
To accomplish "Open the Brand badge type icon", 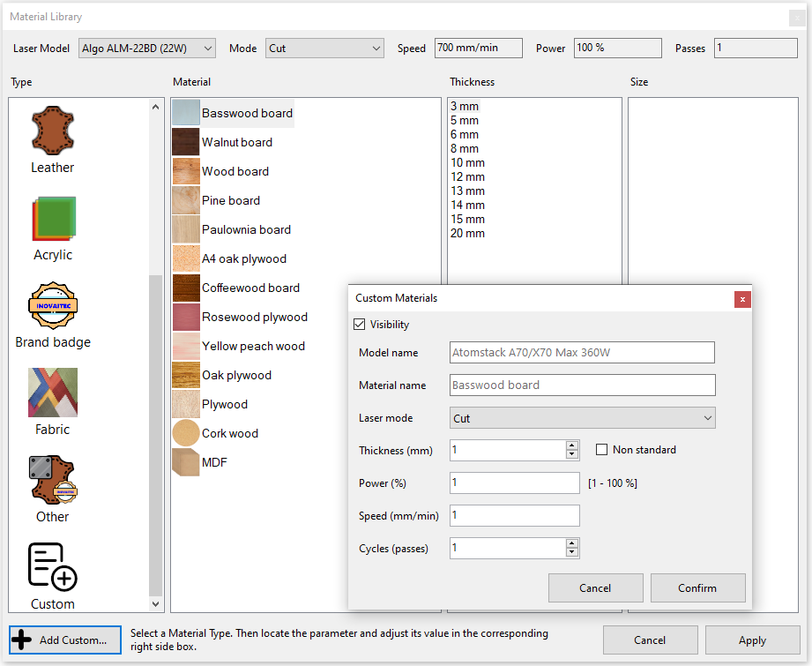I will point(53,305).
